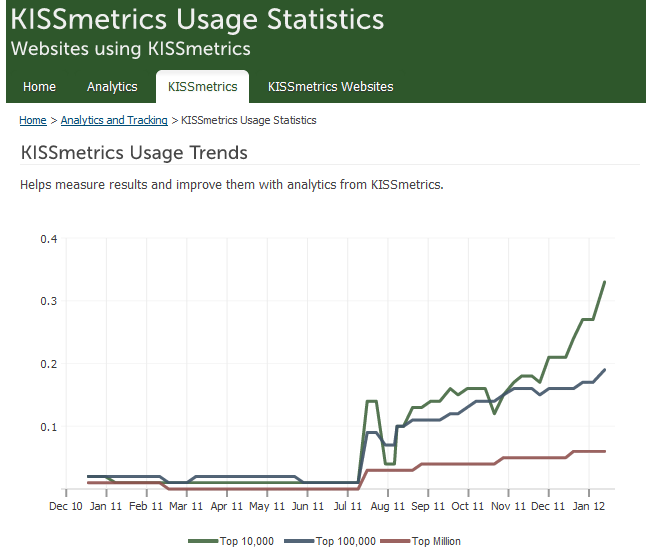Click the Jan 12 axis label
The height and width of the screenshot is (558, 652).
click(x=588, y=506)
